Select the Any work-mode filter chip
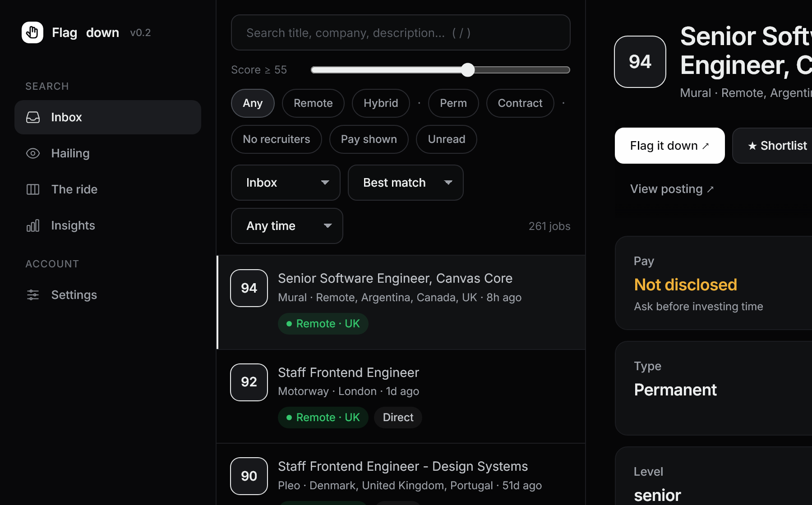Screen dimensions: 812x505 coord(253,103)
